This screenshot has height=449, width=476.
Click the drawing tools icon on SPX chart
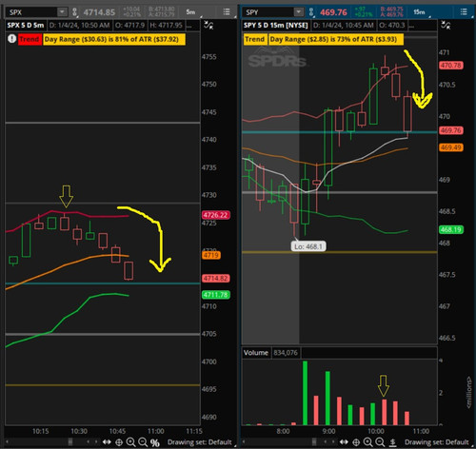coord(208,25)
